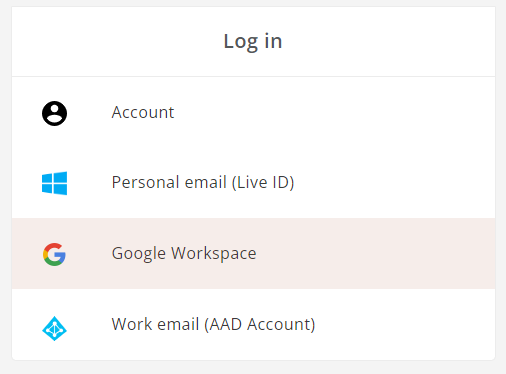Viewport: 506px width, 374px height.
Task: Click the cyan Azure AD diamond icon
Action: click(54, 328)
